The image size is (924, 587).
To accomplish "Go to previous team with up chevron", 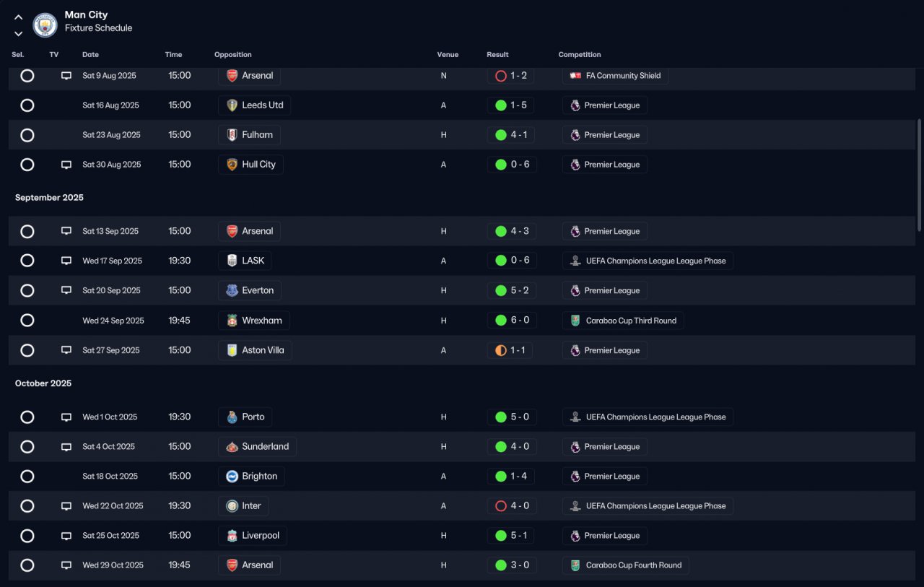I will (19, 17).
